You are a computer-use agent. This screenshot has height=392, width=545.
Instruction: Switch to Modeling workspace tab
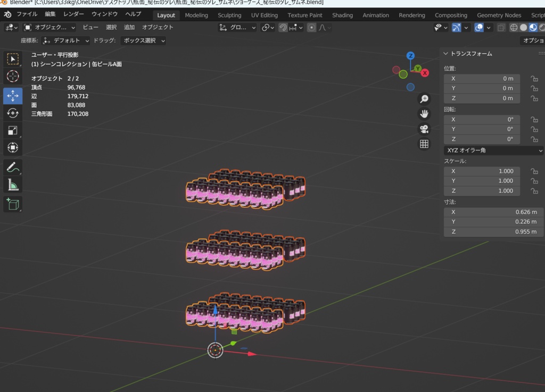pyautogui.click(x=196, y=15)
